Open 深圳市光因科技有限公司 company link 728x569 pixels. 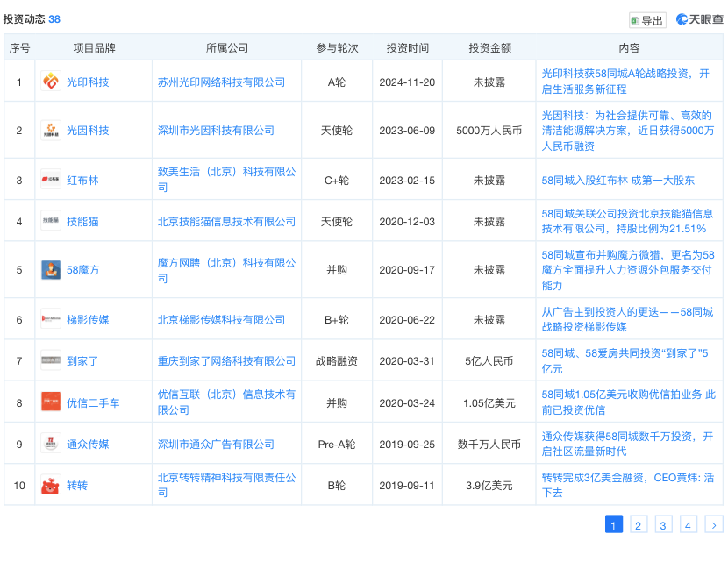click(217, 130)
